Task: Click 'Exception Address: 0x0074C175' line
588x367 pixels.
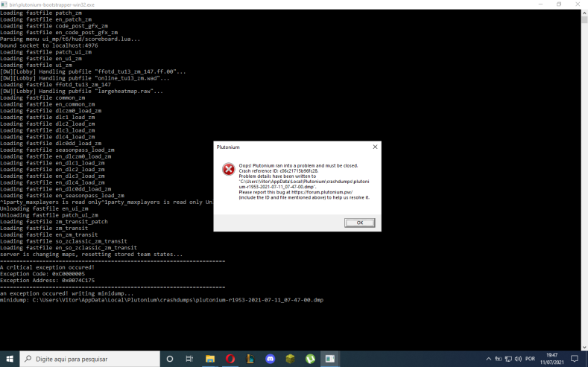Action: coord(47,280)
